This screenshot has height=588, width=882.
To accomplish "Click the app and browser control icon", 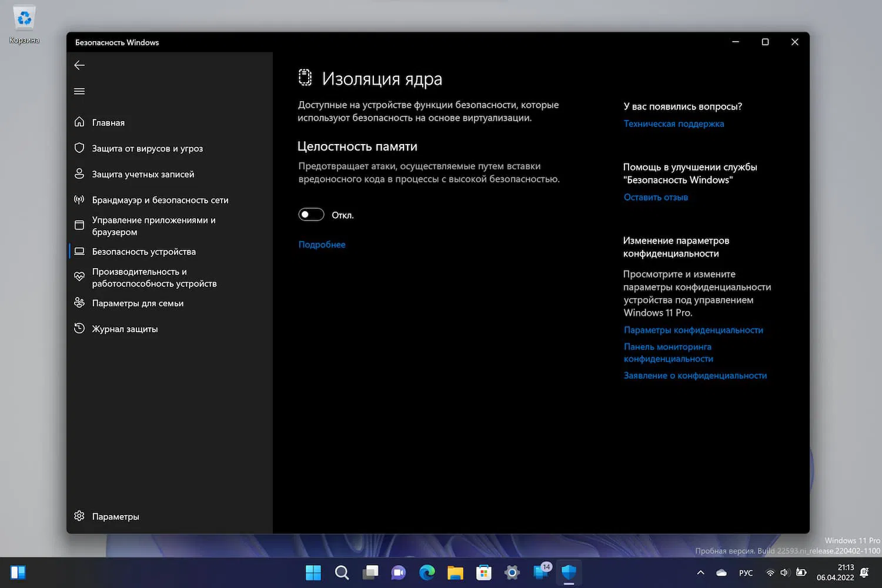I will [x=79, y=225].
